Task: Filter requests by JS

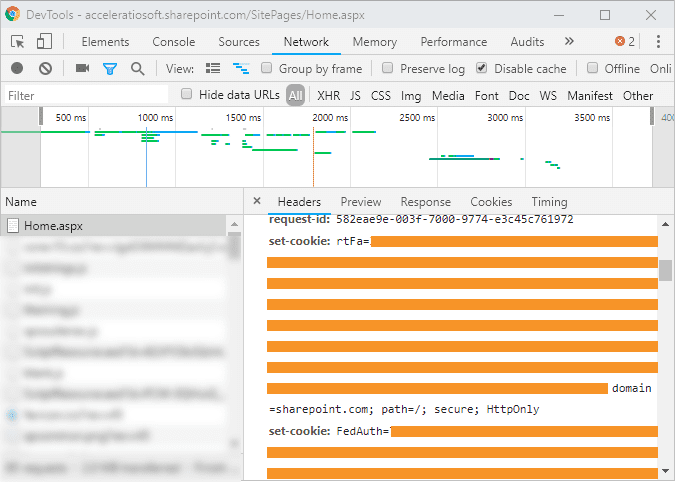Action: tap(355, 95)
